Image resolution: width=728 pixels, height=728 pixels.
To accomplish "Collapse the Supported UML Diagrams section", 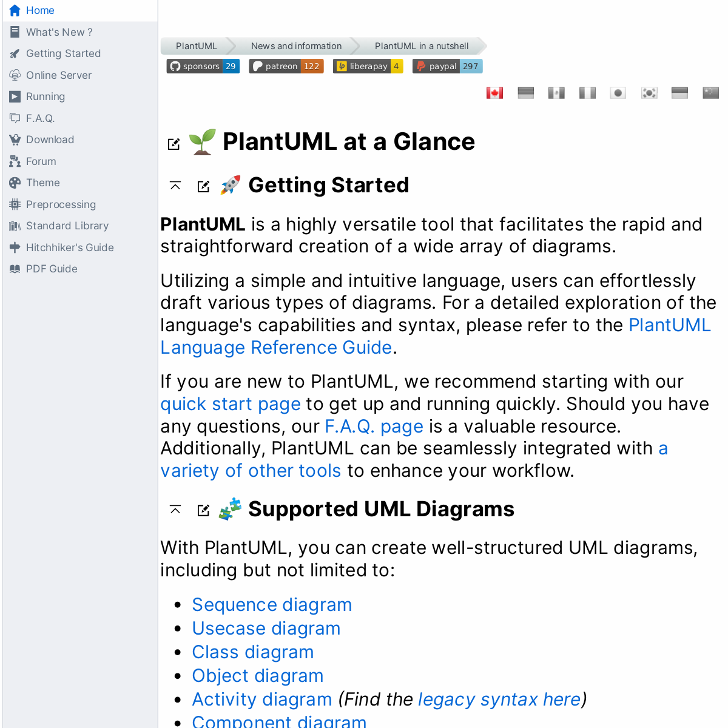I will pyautogui.click(x=175, y=510).
